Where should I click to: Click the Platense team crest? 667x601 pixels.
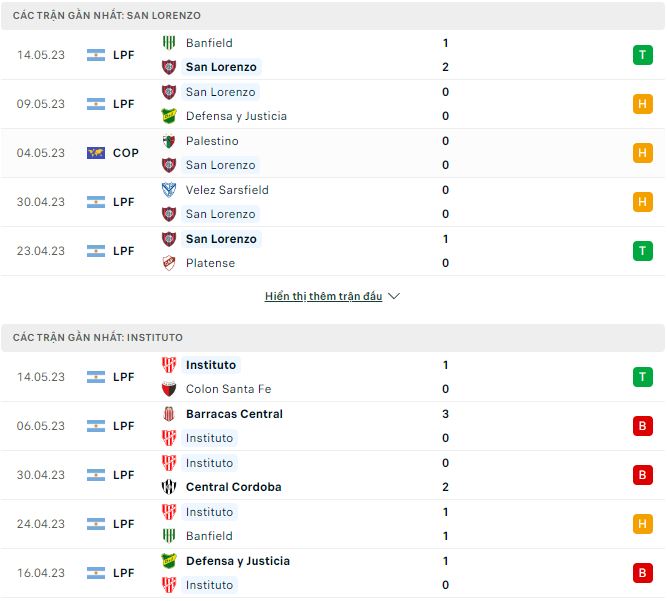coord(169,263)
